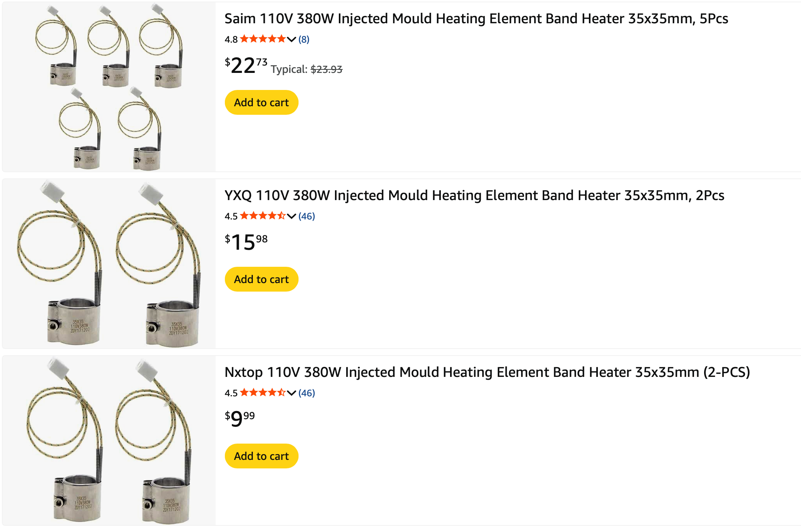View the 8 reviews for Saim heater
The width and height of the screenshot is (801, 532).
(x=304, y=39)
